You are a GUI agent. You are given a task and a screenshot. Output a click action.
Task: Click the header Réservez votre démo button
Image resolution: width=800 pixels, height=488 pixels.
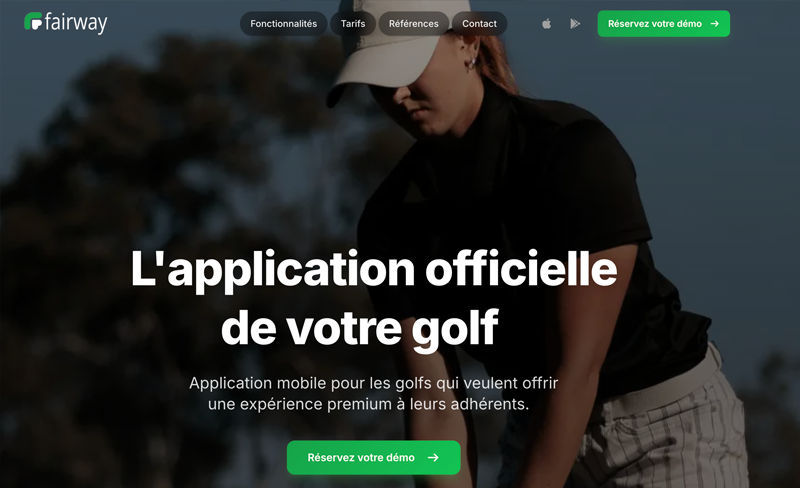click(663, 23)
